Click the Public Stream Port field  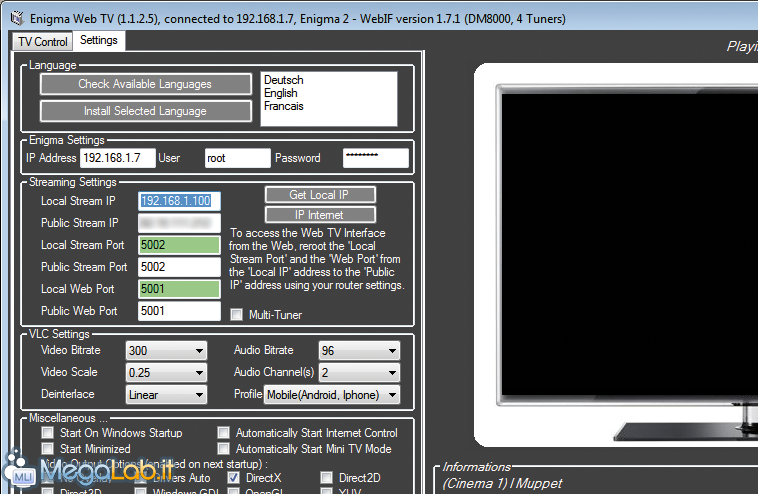[179, 267]
